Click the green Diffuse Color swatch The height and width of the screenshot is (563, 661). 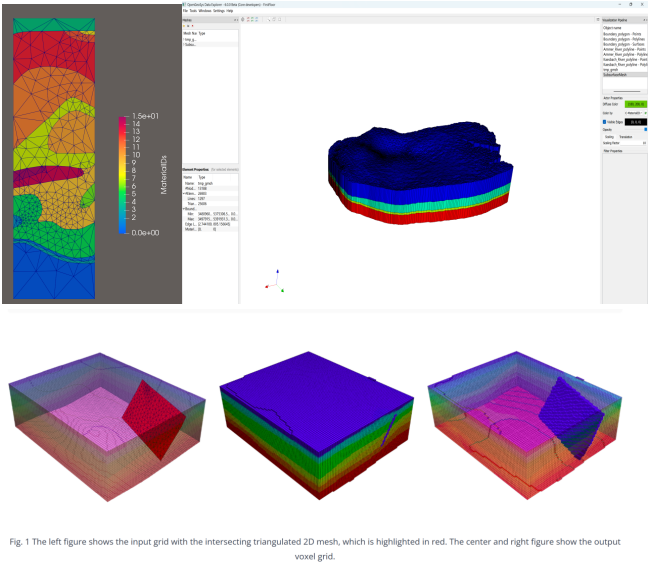pos(636,104)
